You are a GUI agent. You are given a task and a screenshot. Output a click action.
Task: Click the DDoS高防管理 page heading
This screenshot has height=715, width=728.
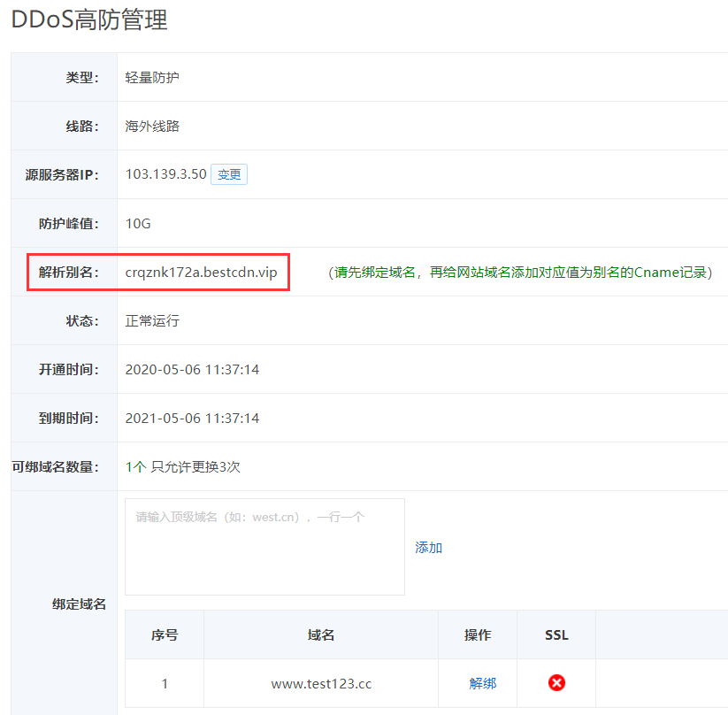tap(89, 20)
